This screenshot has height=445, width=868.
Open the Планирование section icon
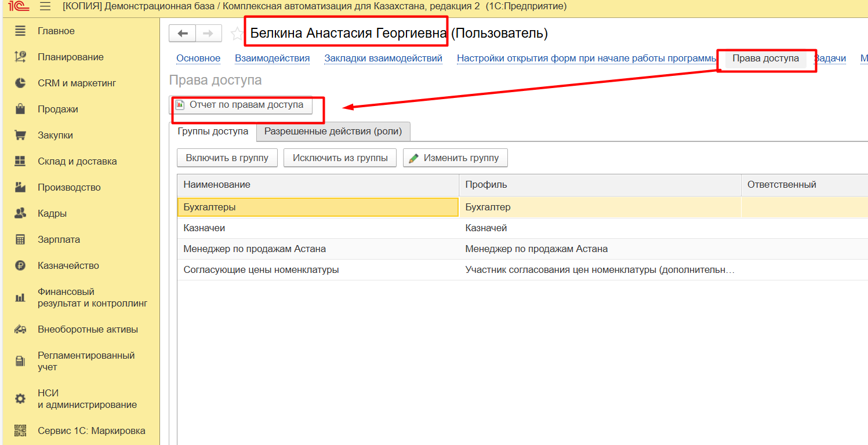(x=20, y=57)
